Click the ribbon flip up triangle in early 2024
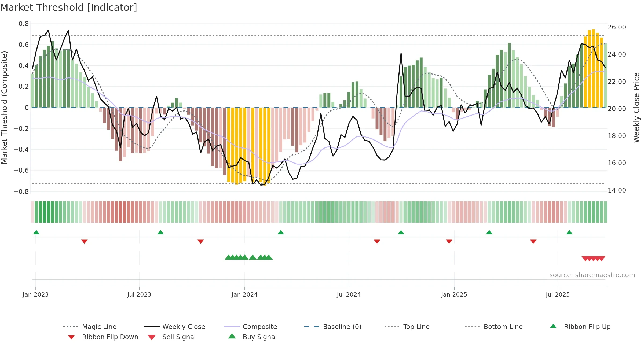This screenshot has height=362, width=644. click(281, 232)
